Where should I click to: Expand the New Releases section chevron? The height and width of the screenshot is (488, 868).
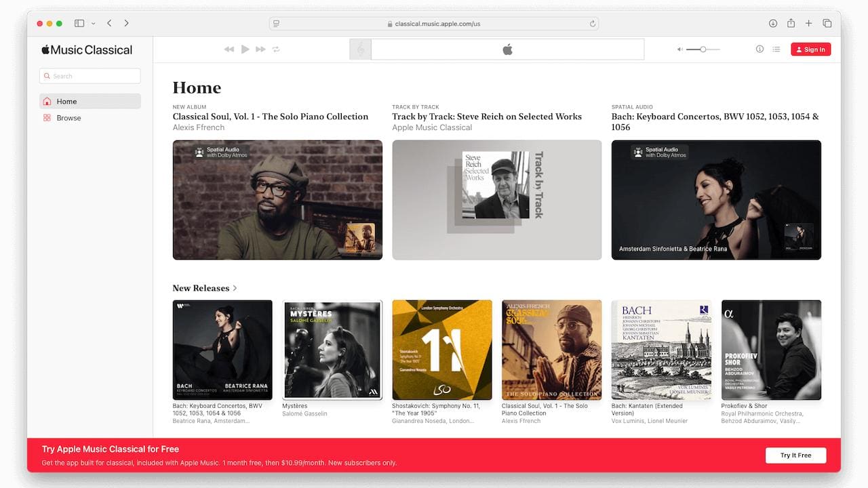coord(235,288)
